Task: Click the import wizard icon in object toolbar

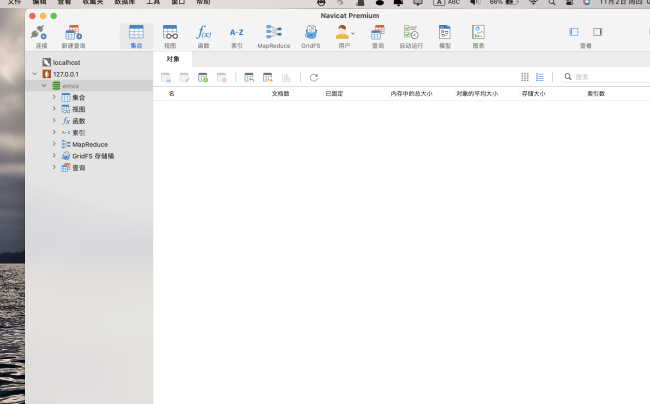Action: pos(249,77)
